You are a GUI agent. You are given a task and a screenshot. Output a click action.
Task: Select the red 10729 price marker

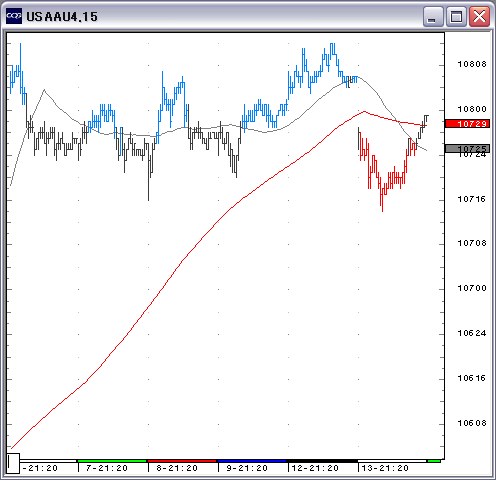[467, 124]
